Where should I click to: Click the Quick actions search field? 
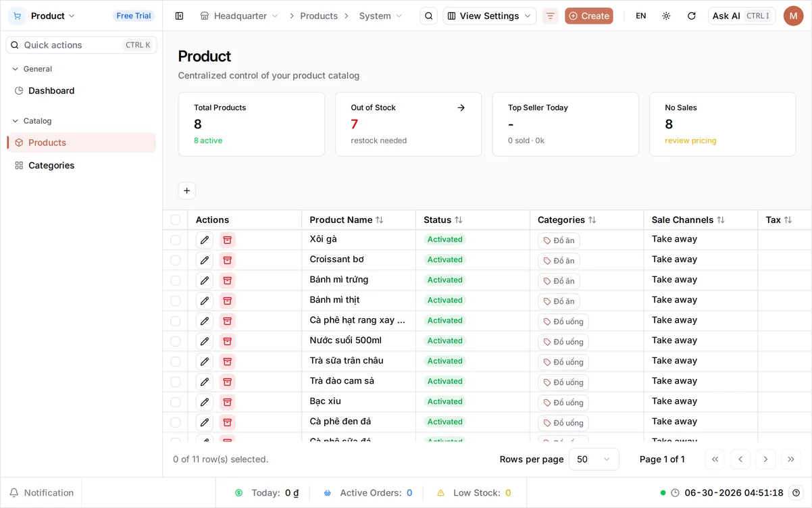81,45
